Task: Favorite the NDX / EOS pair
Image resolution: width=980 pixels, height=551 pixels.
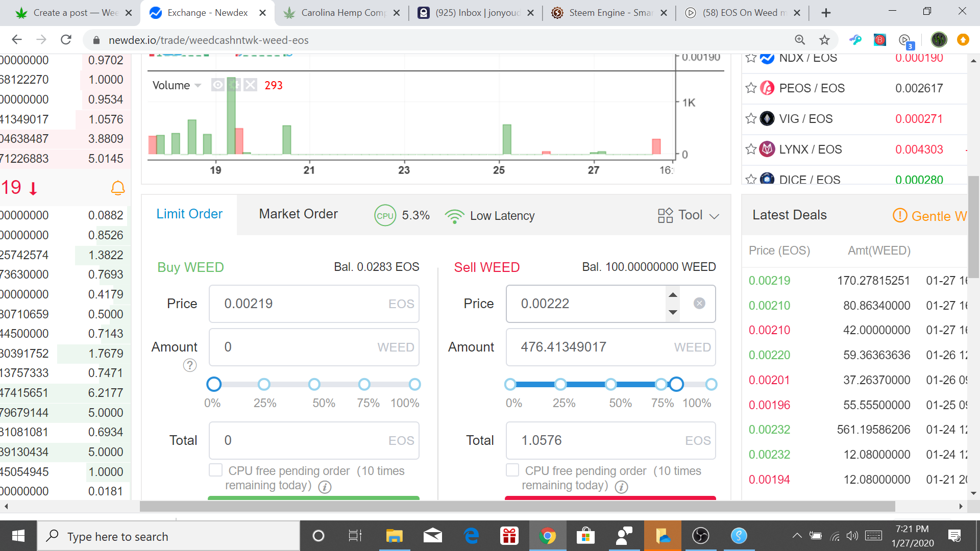Action: click(x=751, y=58)
